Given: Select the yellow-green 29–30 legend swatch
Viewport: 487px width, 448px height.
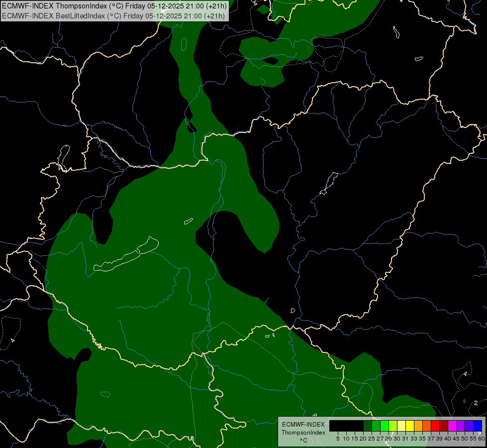Looking at the screenshot, I should (393, 426).
